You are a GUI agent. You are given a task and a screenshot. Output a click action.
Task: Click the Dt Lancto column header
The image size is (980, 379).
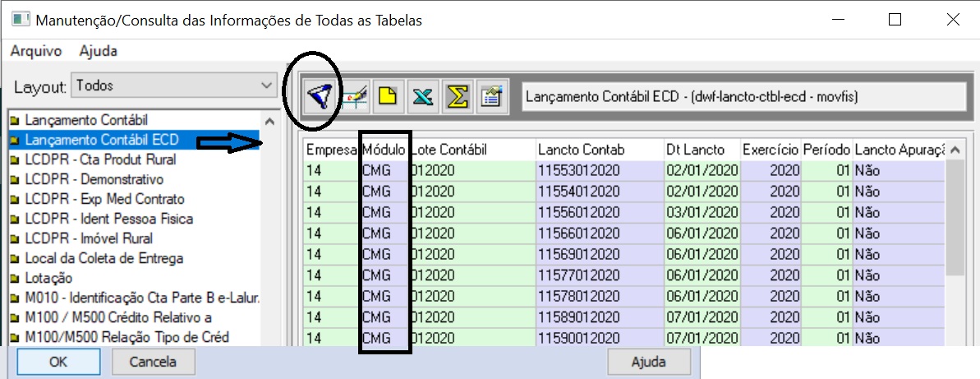[702, 150]
